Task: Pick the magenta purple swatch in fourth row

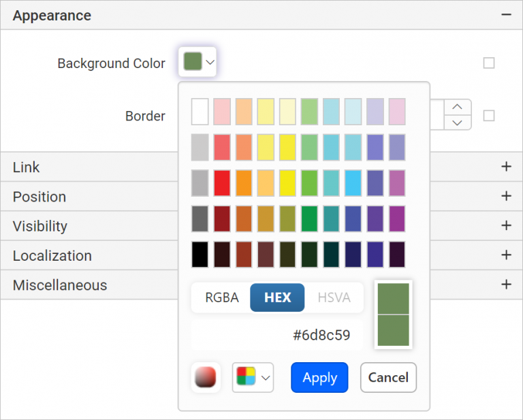Action: 397,219
